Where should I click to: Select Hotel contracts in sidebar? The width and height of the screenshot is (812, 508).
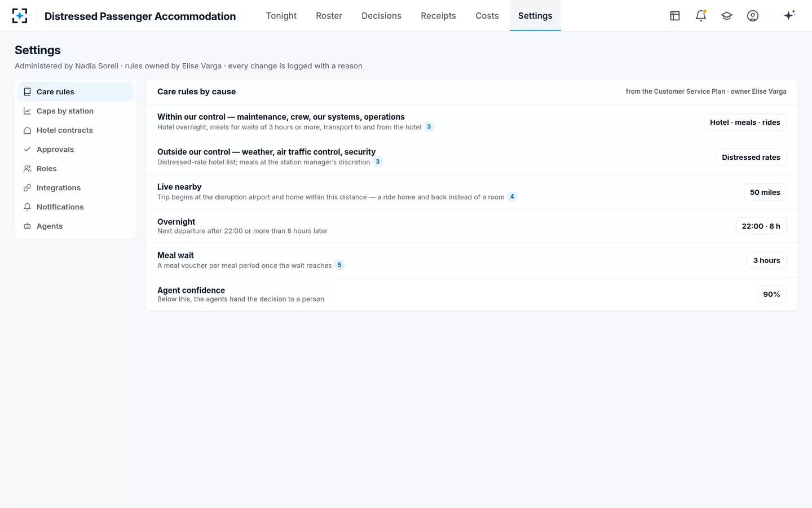pos(76,130)
